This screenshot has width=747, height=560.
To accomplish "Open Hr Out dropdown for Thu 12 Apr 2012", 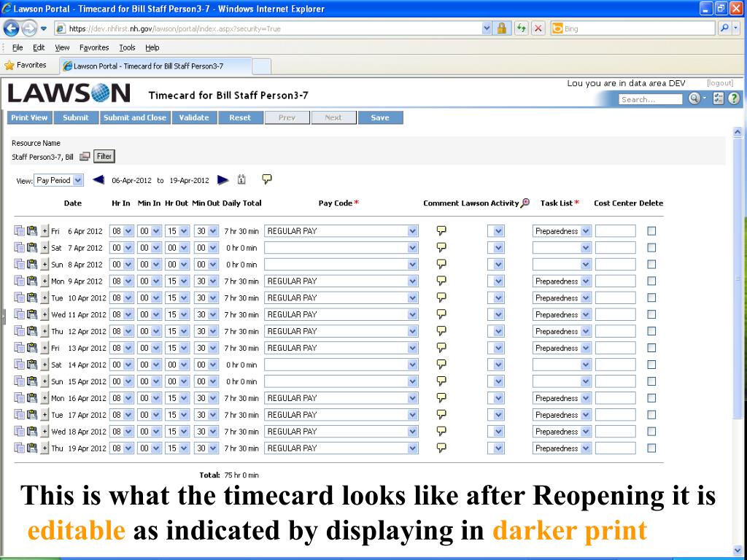I will (177, 331).
